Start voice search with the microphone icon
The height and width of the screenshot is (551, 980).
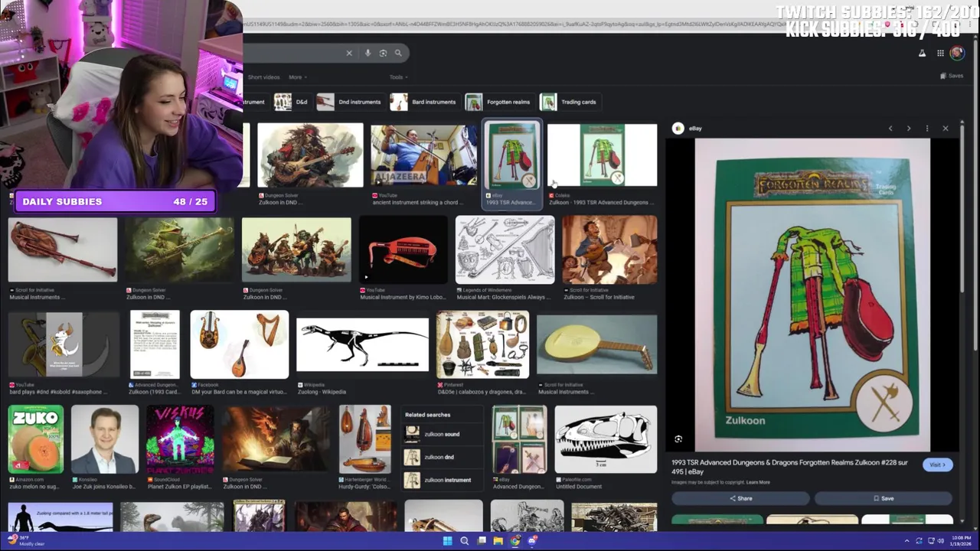[368, 53]
